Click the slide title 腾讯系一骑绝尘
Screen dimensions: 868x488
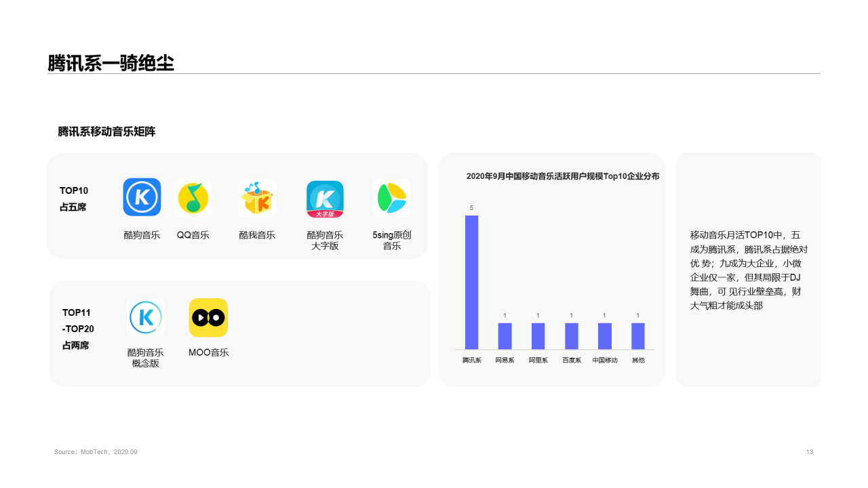[x=111, y=63]
